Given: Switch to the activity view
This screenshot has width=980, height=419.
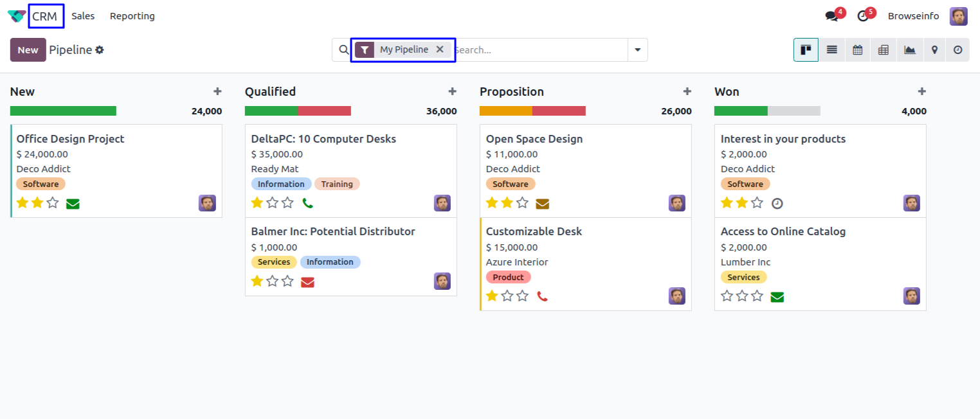Looking at the screenshot, I should pyautogui.click(x=957, y=50).
